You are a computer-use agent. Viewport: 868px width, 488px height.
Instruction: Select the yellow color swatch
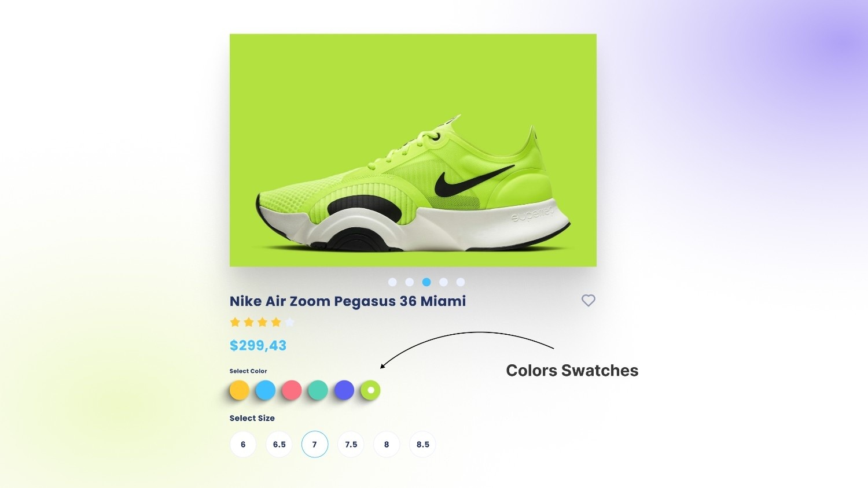coord(239,390)
